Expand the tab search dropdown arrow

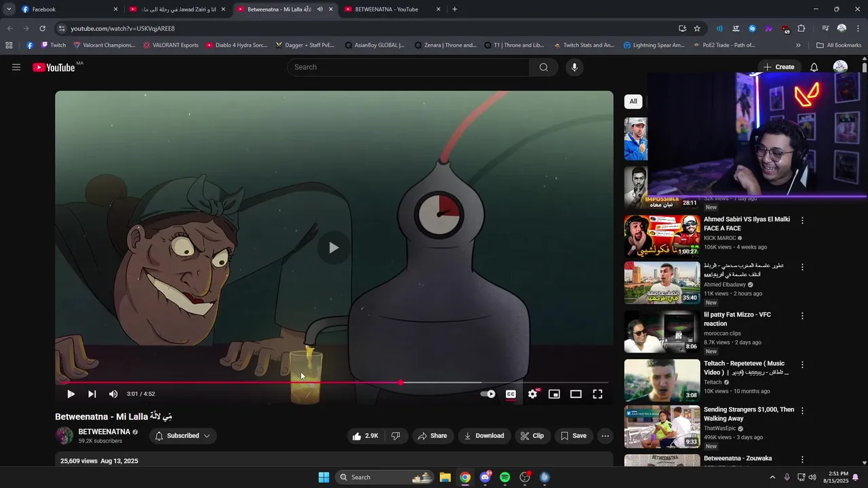9,9
